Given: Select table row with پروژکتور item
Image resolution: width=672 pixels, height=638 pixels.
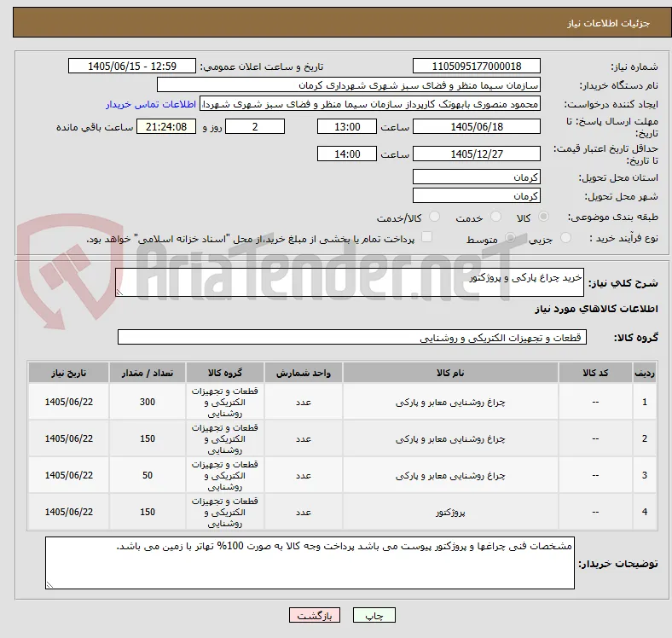Looking at the screenshot, I should coord(343,512).
